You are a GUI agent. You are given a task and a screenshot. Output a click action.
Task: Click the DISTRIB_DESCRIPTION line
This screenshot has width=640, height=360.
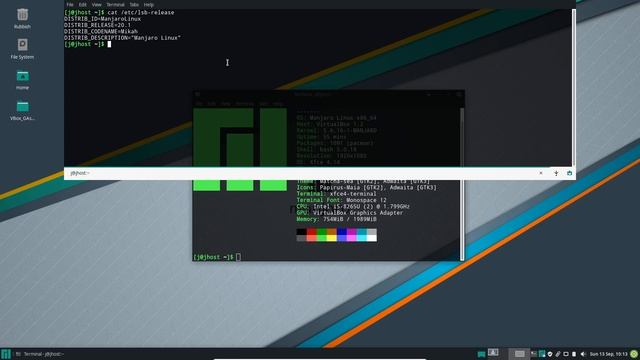122,38
